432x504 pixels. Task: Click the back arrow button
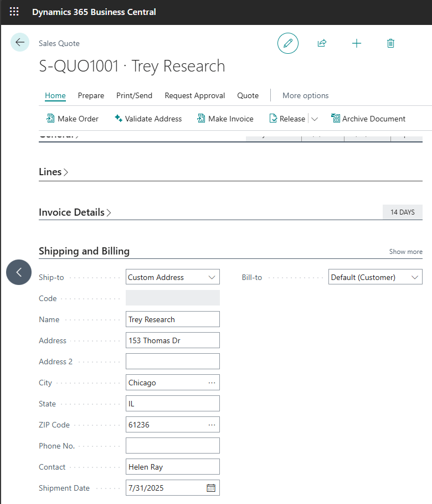coord(20,43)
